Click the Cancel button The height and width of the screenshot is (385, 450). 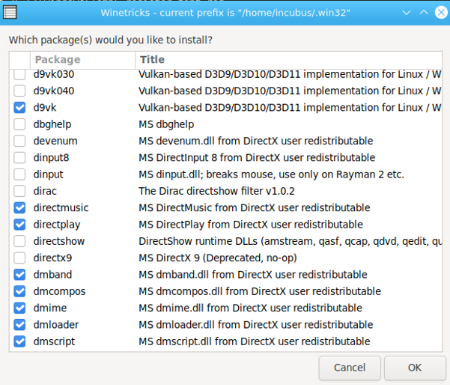pyautogui.click(x=350, y=368)
